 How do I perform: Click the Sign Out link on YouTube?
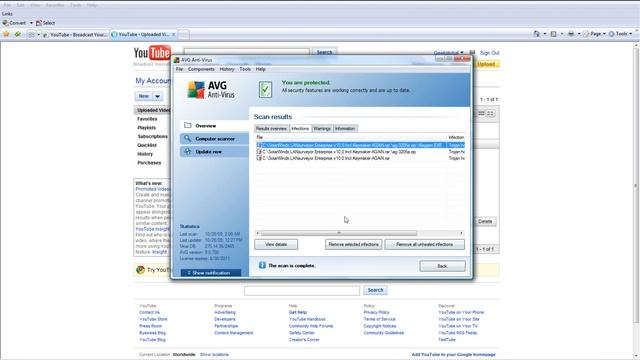tap(489, 53)
